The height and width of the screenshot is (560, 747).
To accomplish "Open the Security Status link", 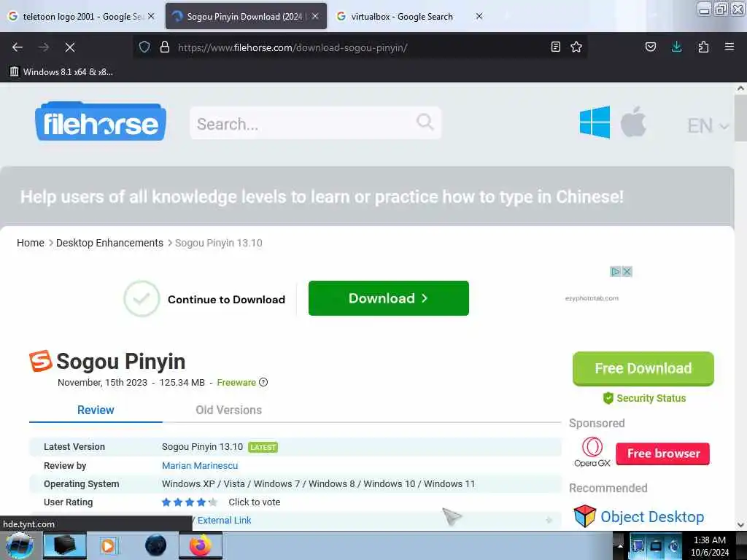I will (x=645, y=398).
